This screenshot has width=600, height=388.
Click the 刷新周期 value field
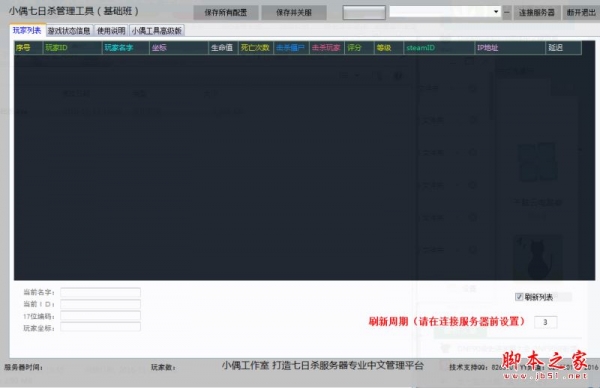(545, 322)
